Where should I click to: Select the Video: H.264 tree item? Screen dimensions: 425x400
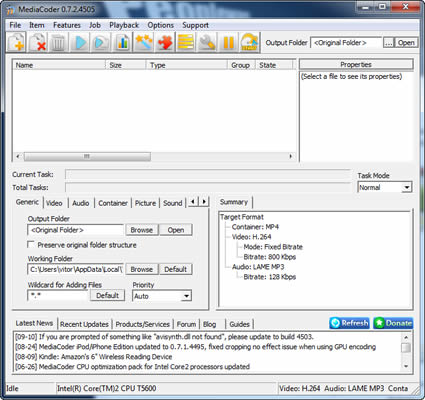[251, 237]
